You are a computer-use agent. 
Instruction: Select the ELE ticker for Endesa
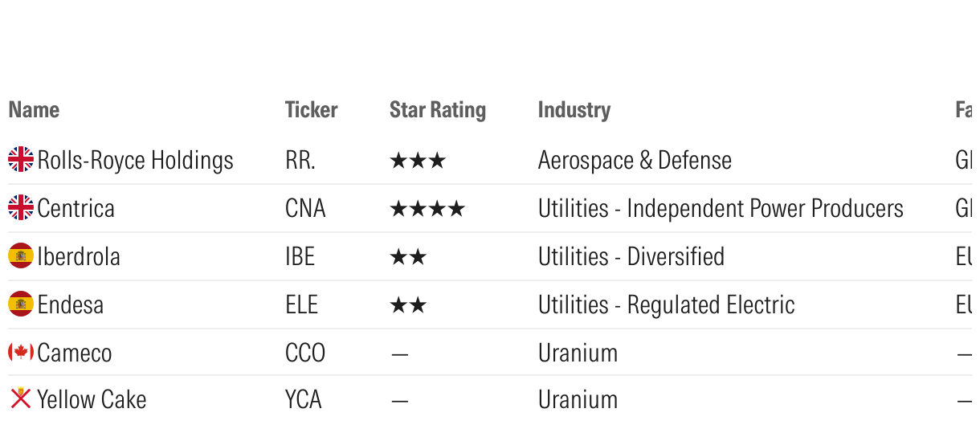tap(301, 305)
